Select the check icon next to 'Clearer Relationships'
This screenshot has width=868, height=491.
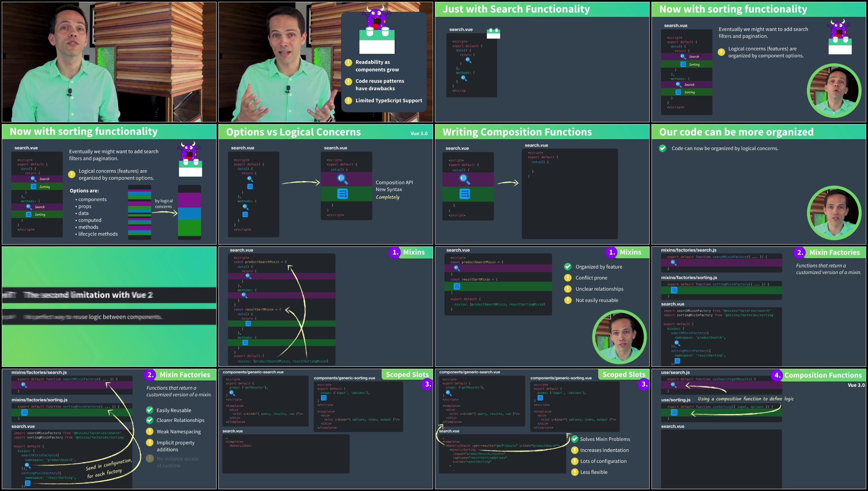pyautogui.click(x=150, y=420)
